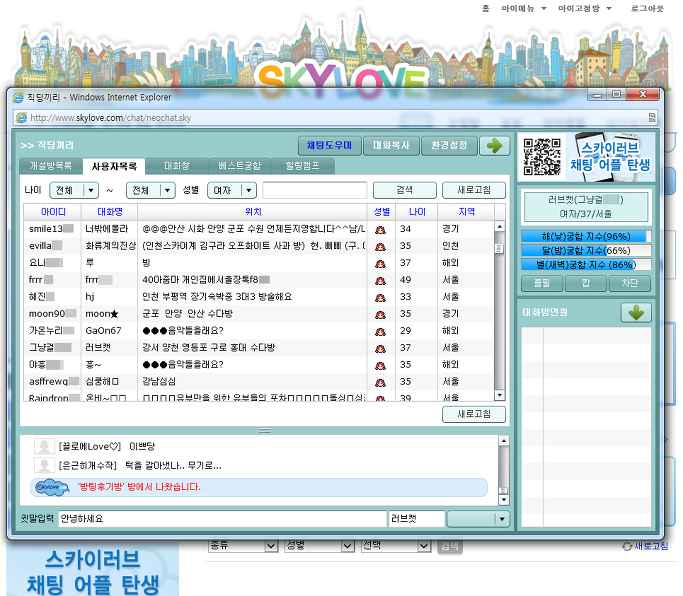Click the 검색 search button
This screenshot has width=683, height=596.
pos(405,190)
